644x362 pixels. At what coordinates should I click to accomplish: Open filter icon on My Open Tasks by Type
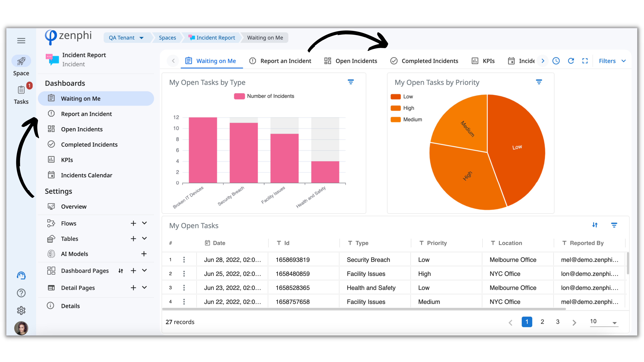coord(351,82)
